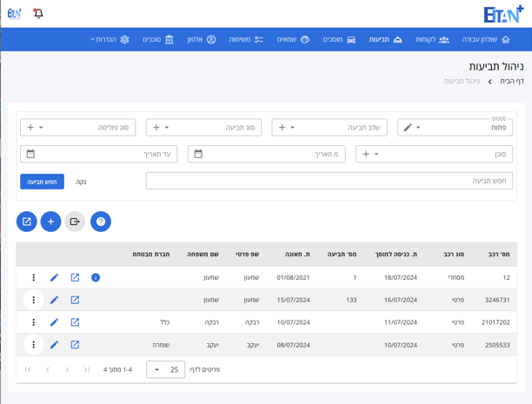Open claim 3246731 with the external-link icon
Viewport: 532px width, 404px height.
point(75,300)
